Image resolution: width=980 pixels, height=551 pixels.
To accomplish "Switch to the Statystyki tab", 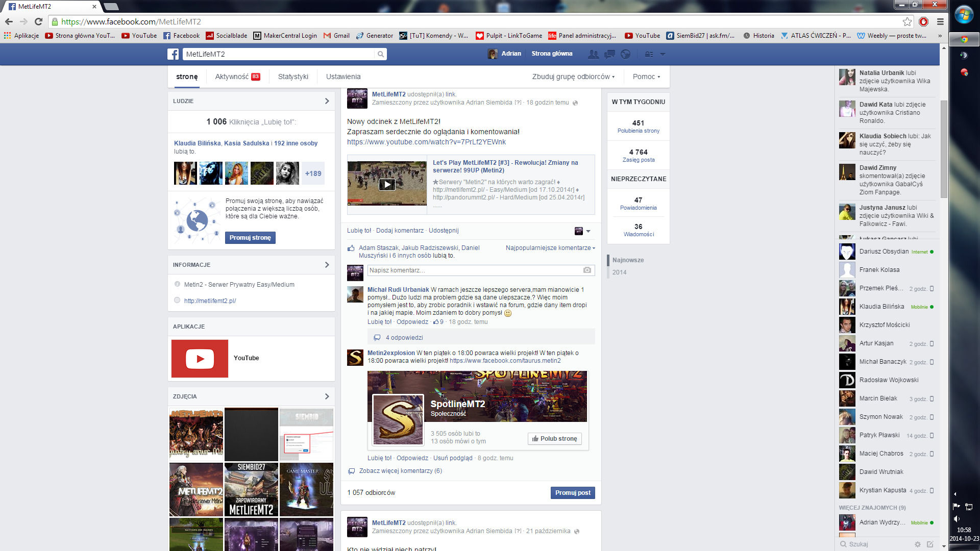I will [x=293, y=77].
